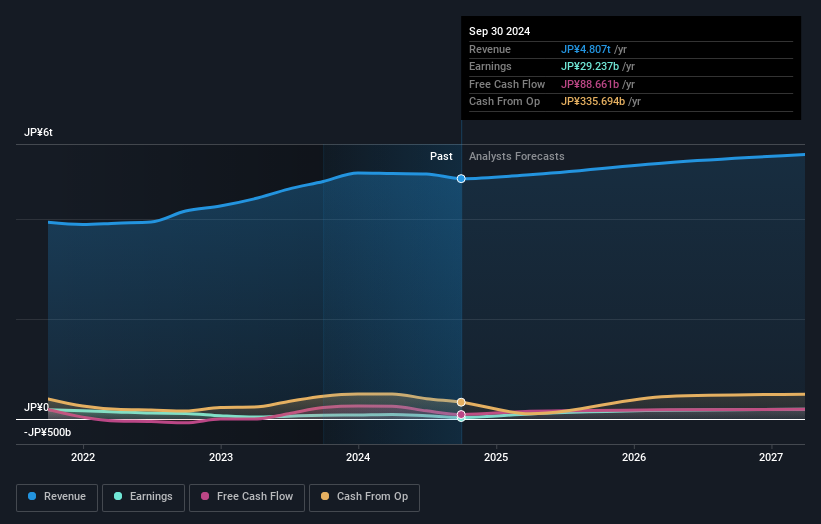Toggle the Cash From Op legend series
The image size is (821, 524).
364,497
